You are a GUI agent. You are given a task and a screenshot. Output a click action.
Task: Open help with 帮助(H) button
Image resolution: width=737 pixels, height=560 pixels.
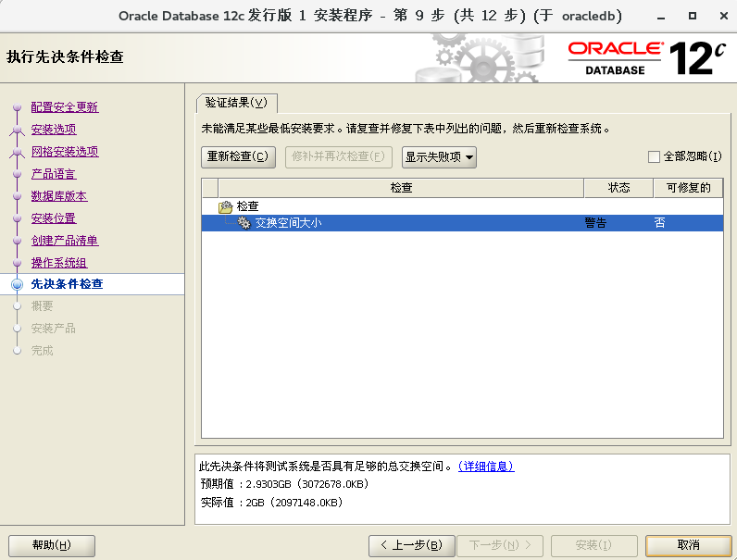[x=52, y=545]
